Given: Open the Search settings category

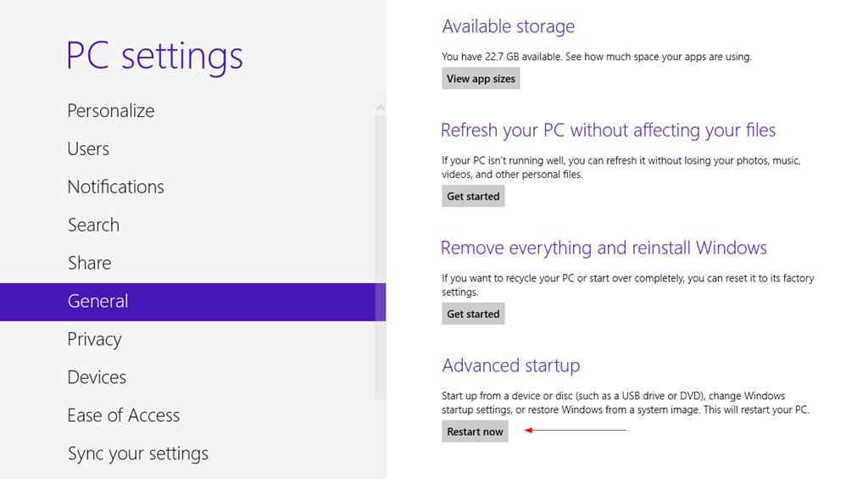Looking at the screenshot, I should pyautogui.click(x=93, y=226).
